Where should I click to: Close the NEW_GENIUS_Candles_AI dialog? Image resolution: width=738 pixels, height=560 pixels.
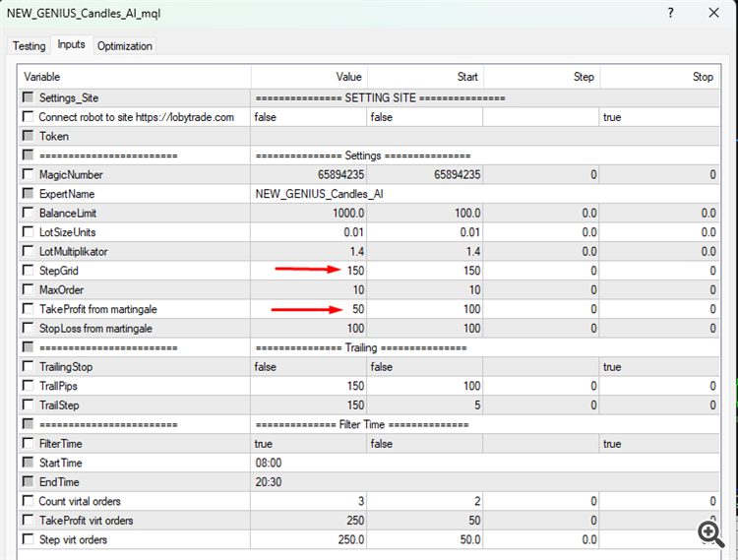[713, 13]
